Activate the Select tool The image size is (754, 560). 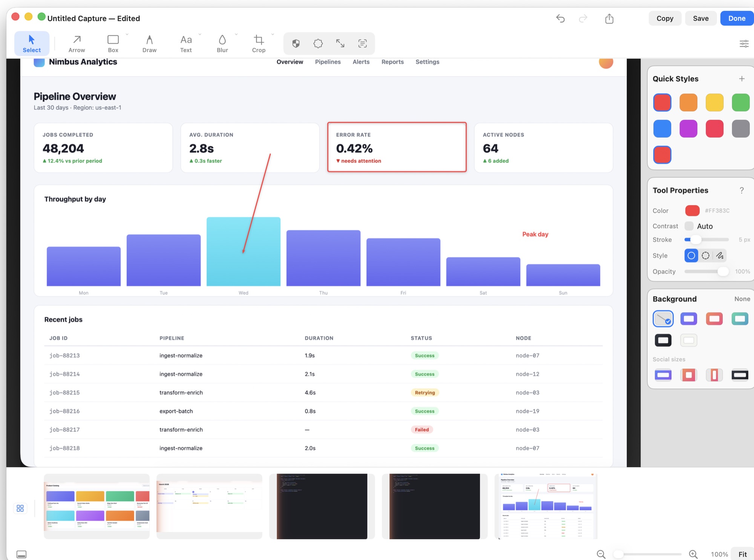pos(32,44)
